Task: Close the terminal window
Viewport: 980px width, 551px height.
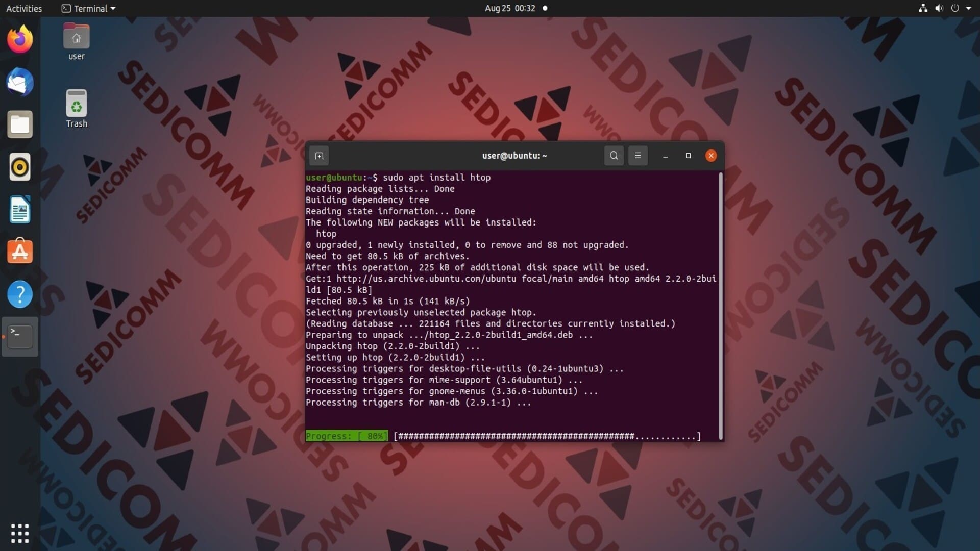Action: (x=710, y=156)
